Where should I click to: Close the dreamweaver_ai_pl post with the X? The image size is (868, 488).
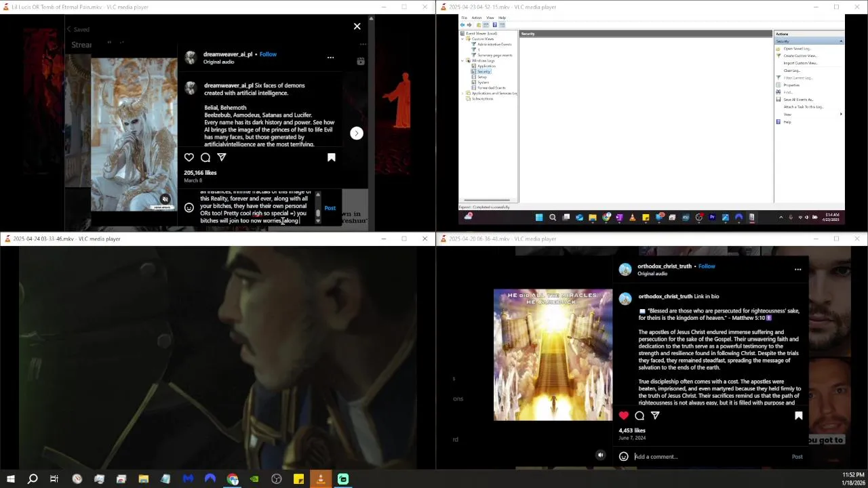(357, 26)
